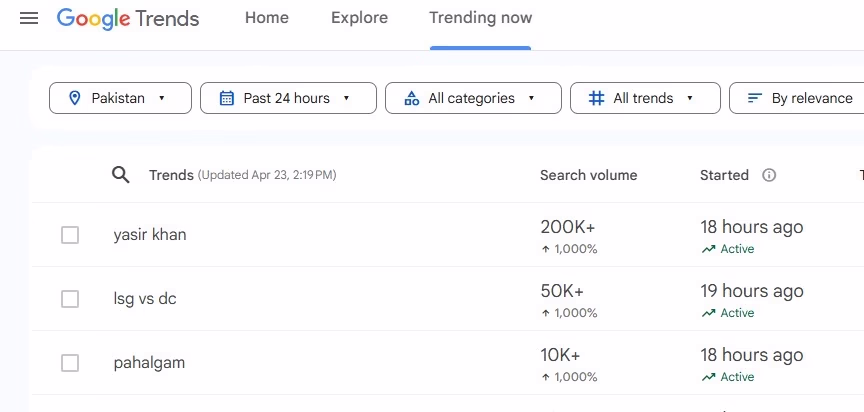Expand the All categories dropdown arrow

pyautogui.click(x=531, y=98)
